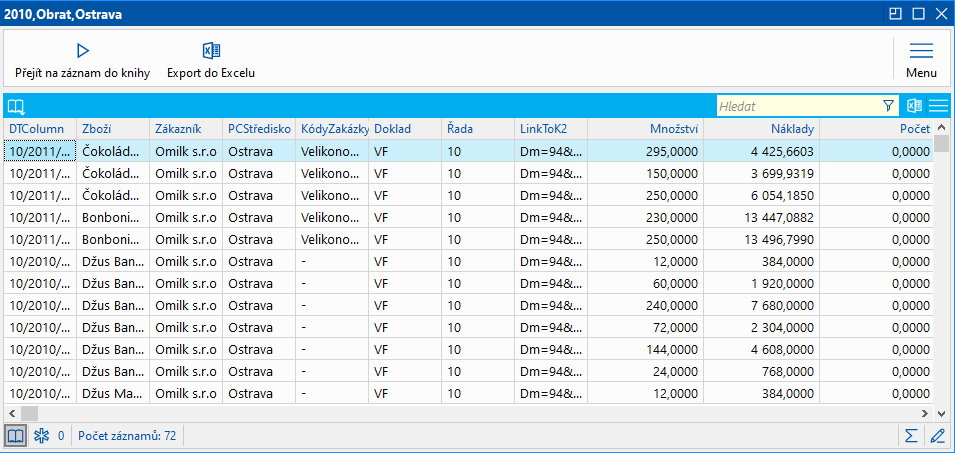Click the Džus Ma... Zboží cell
955x455 pixels.
(x=113, y=393)
